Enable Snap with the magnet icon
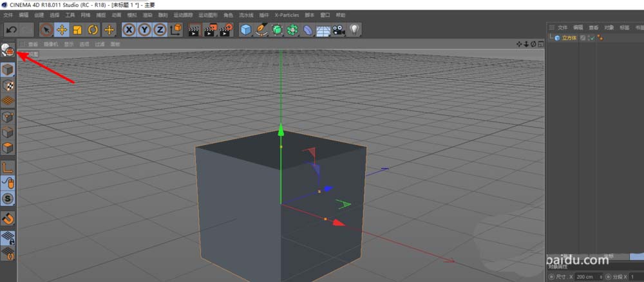This screenshot has height=282, width=644. click(8, 219)
